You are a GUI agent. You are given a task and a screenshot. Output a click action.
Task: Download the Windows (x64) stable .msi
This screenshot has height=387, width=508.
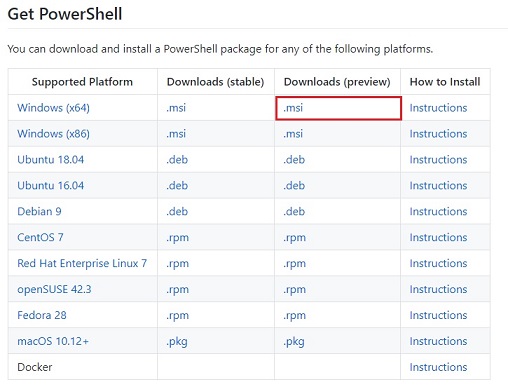[x=176, y=108]
